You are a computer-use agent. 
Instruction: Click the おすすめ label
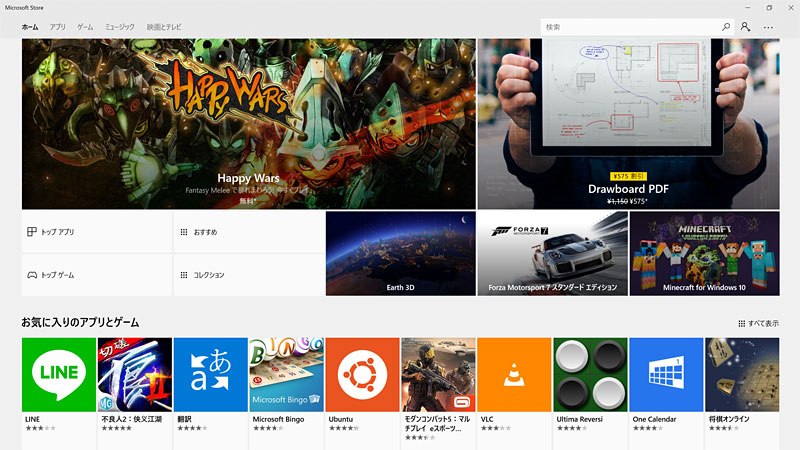pos(205,232)
